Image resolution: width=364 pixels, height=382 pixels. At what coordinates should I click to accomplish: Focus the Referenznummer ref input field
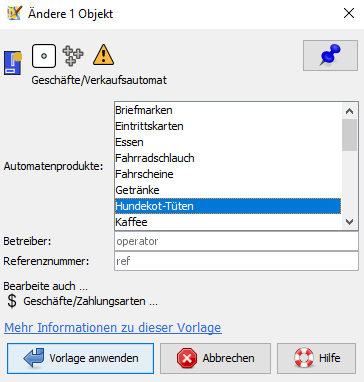pos(236,261)
